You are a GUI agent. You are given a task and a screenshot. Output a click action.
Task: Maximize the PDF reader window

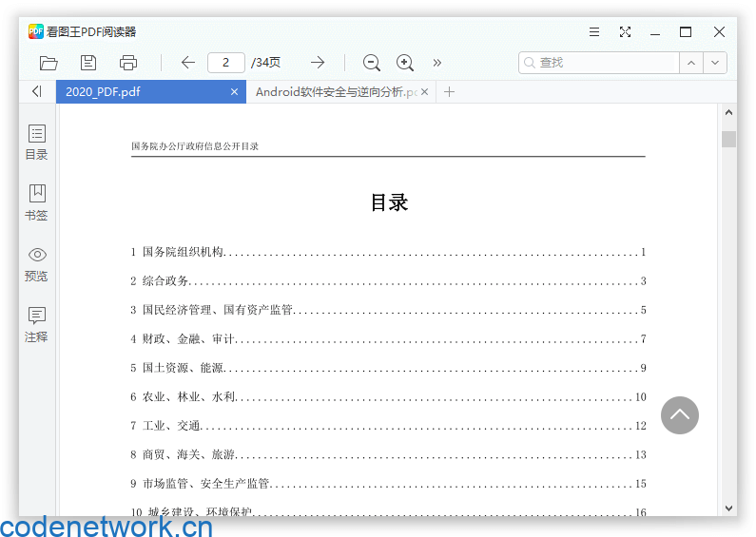coord(685,31)
